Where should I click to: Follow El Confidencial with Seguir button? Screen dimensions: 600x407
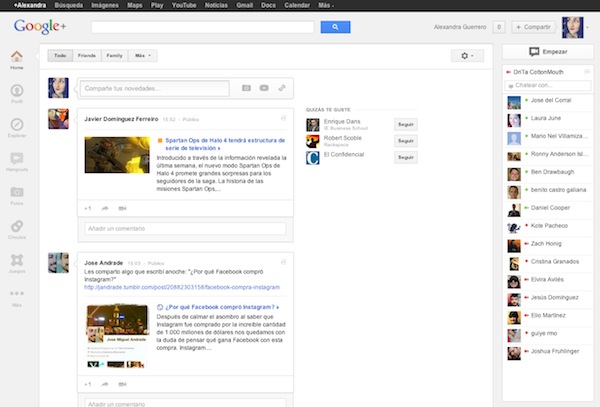[x=406, y=158]
